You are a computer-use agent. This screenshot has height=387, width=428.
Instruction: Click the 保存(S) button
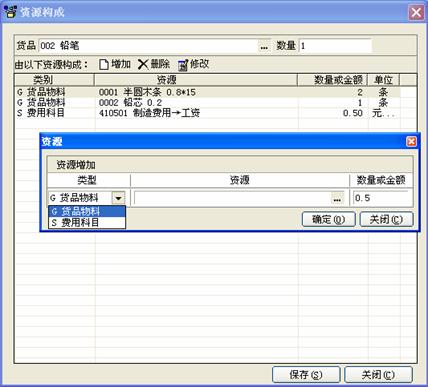coord(306,375)
